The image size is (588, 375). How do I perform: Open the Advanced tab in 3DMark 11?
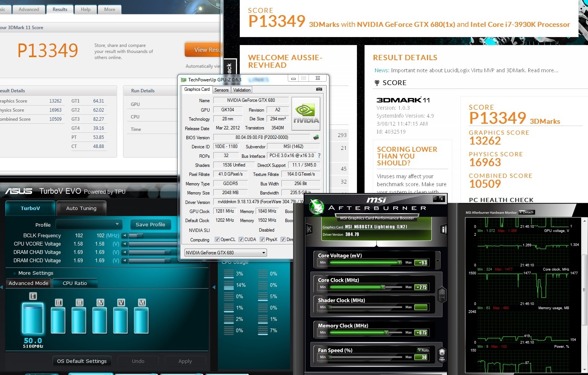29,9
